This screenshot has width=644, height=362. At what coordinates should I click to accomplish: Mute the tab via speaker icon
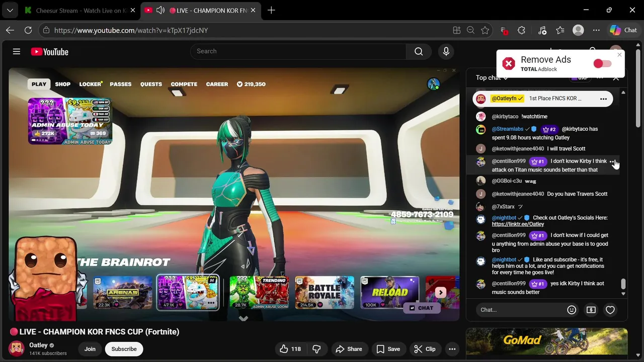point(160,10)
